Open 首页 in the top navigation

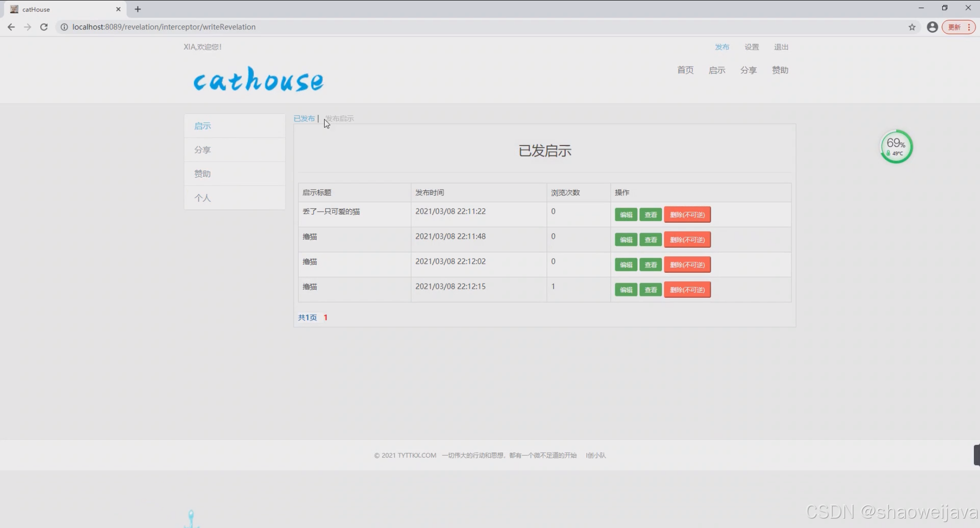click(685, 70)
